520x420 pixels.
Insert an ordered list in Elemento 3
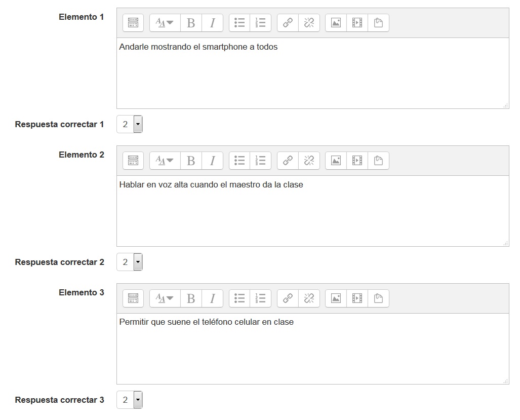click(x=261, y=298)
